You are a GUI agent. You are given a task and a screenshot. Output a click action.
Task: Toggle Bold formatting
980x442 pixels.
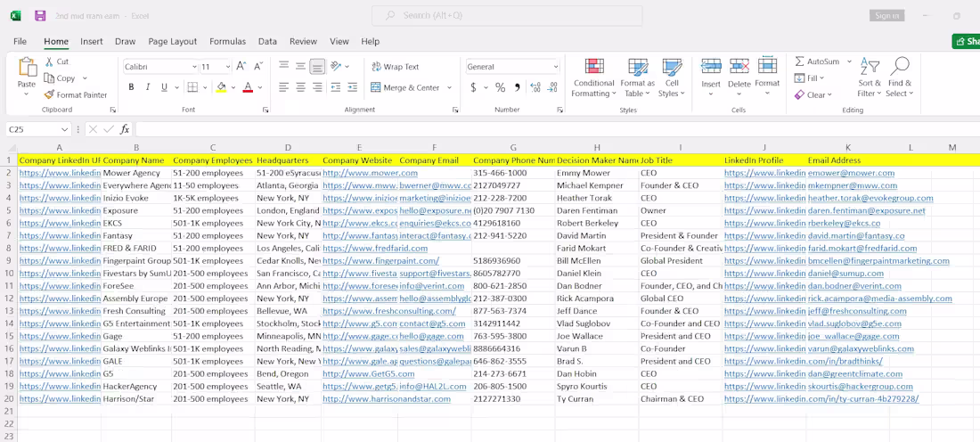[x=131, y=87]
